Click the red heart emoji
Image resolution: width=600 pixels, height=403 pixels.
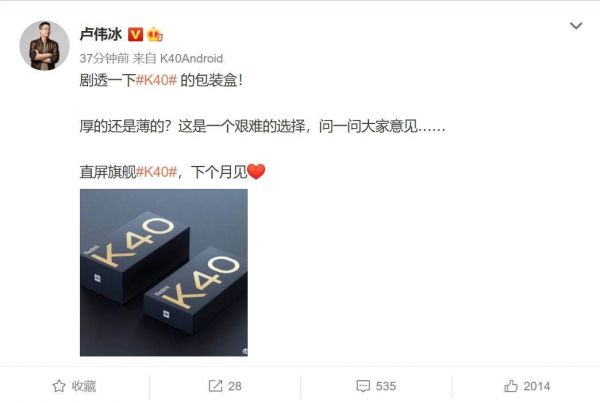(x=256, y=171)
